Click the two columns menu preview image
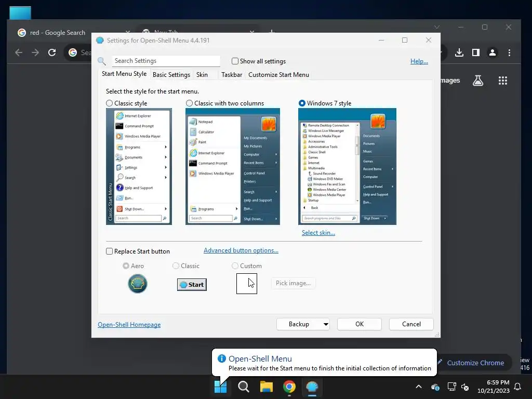This screenshot has width=532, height=399. [233, 166]
